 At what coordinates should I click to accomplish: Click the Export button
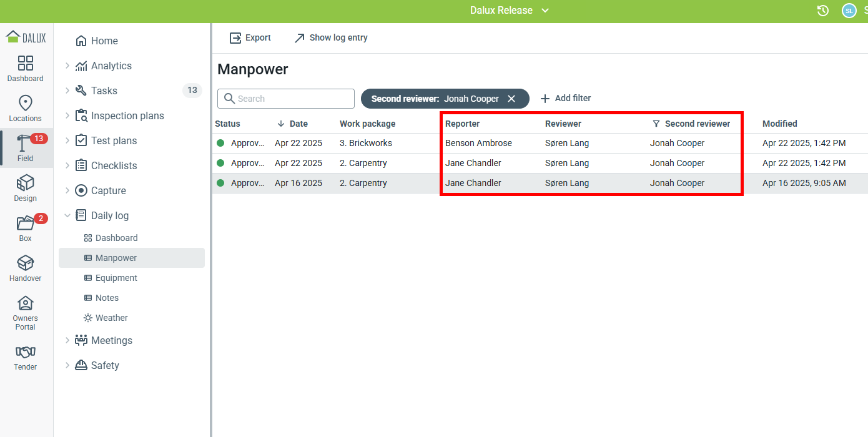(x=250, y=38)
